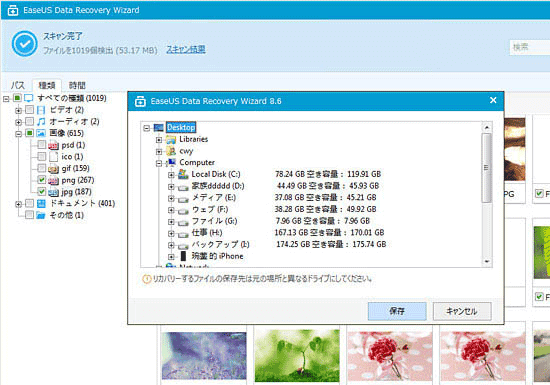
Task: Click the dialog scrollbar up arrow
Action: [487, 128]
